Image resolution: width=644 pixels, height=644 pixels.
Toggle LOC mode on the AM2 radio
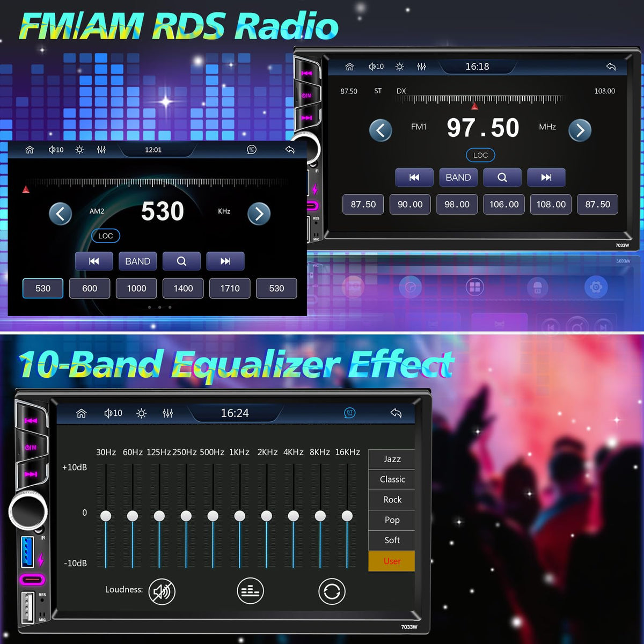point(106,236)
